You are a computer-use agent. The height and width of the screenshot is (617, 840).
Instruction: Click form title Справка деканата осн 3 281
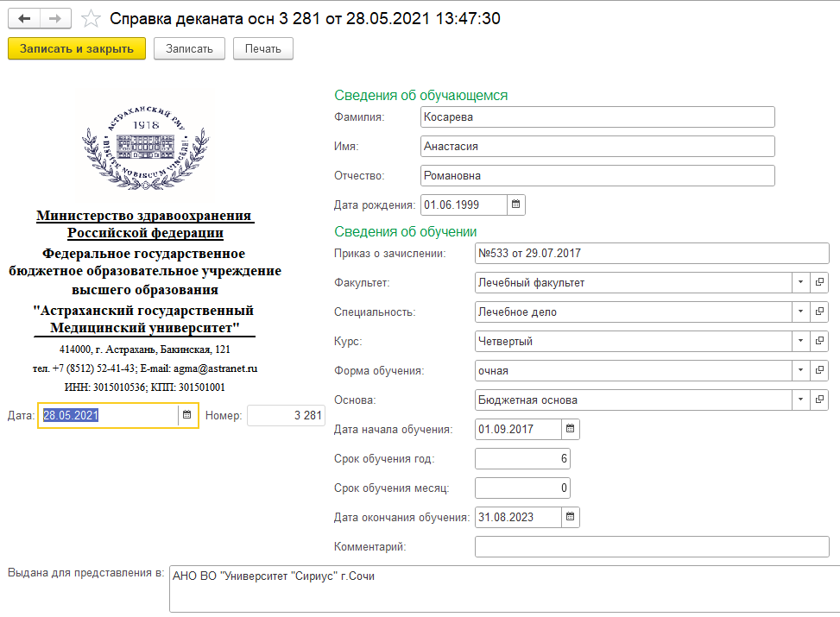tap(305, 19)
